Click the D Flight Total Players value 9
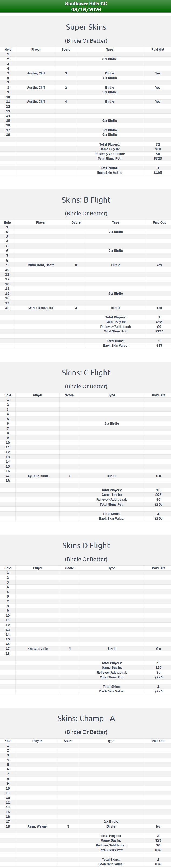This screenshot has width=171, height=868. point(158,663)
